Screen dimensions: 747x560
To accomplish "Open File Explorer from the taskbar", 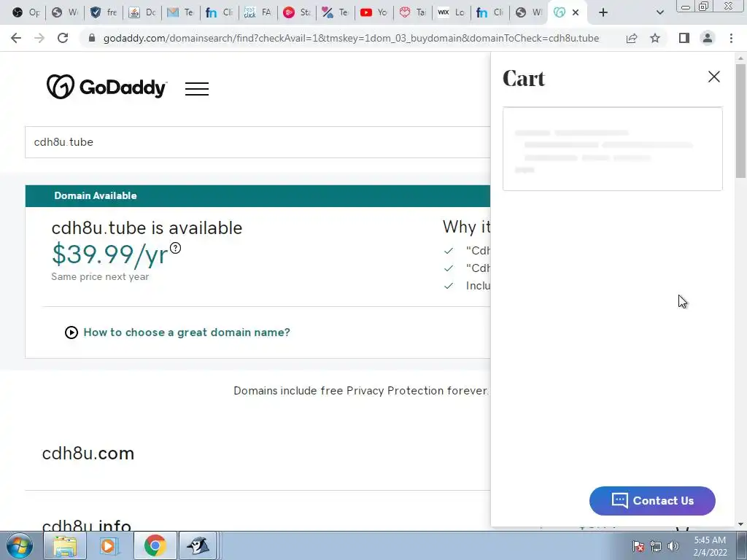I will 65,545.
